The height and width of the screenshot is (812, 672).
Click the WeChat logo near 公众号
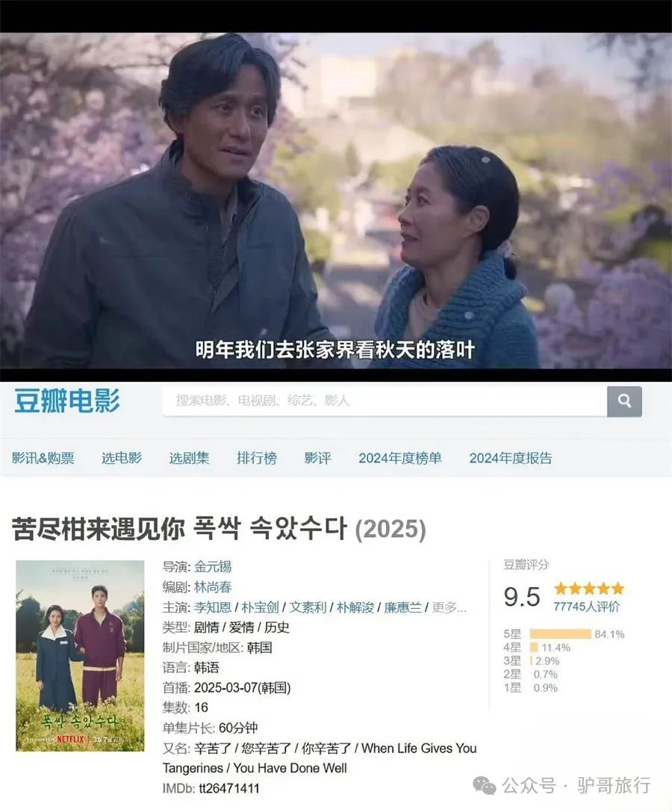485,786
